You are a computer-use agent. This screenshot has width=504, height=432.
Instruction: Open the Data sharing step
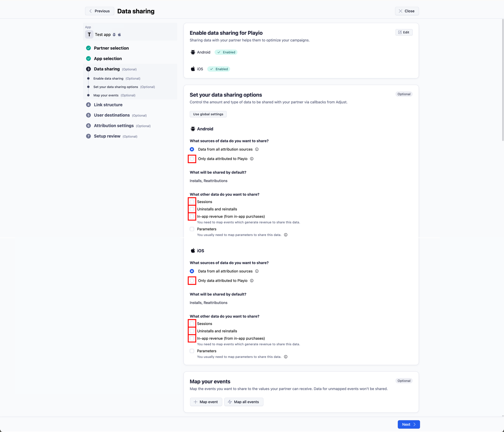(107, 69)
